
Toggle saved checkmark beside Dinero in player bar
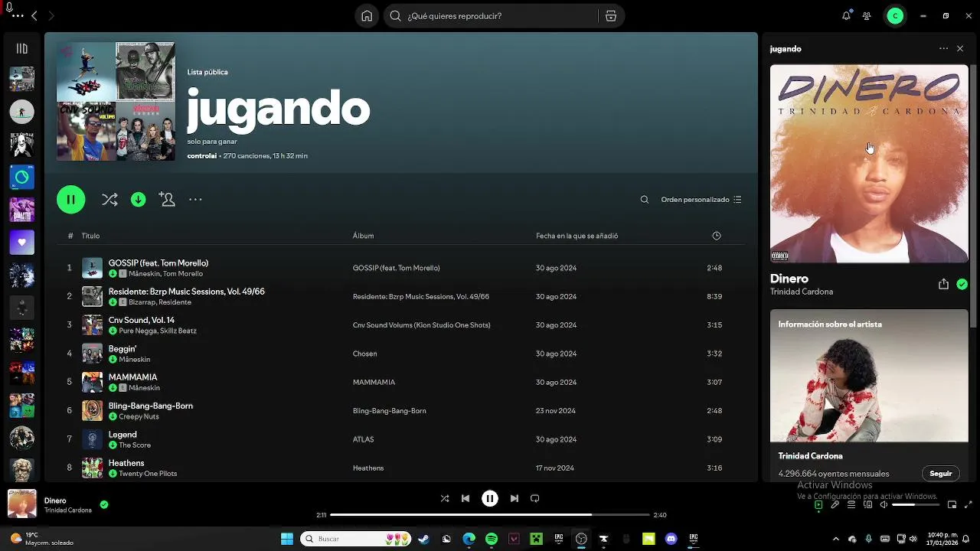point(104,504)
